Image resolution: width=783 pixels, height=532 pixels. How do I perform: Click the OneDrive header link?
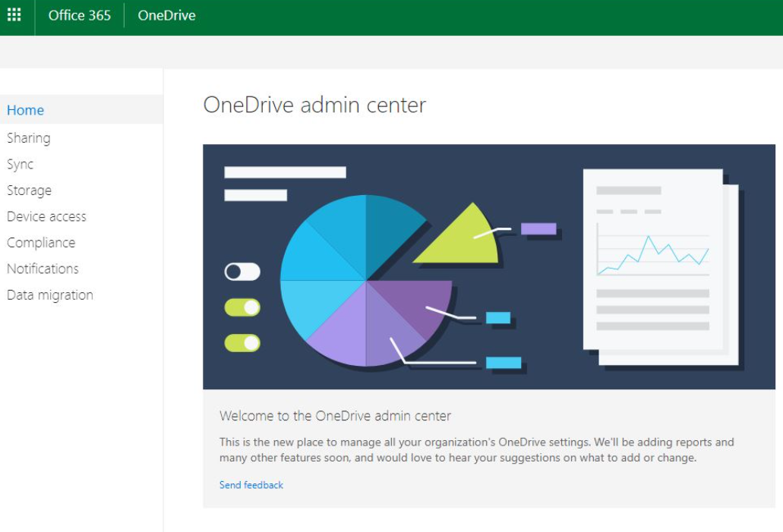click(167, 15)
